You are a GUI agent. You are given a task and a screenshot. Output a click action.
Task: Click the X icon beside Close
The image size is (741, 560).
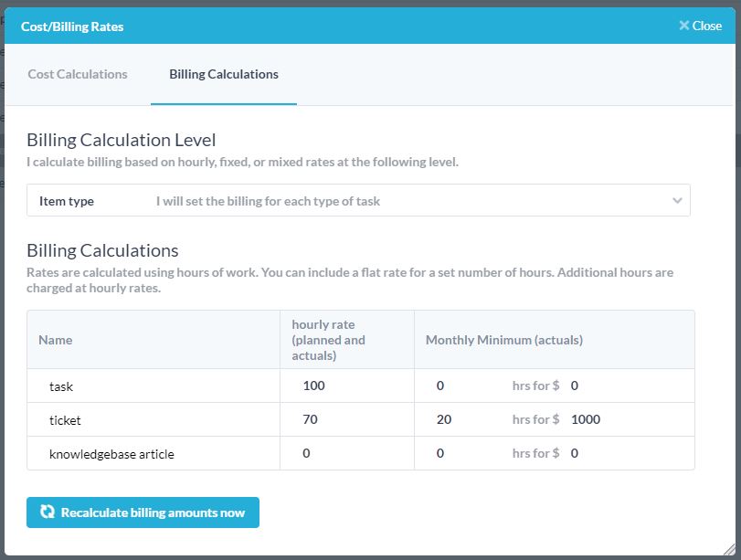[x=683, y=26]
